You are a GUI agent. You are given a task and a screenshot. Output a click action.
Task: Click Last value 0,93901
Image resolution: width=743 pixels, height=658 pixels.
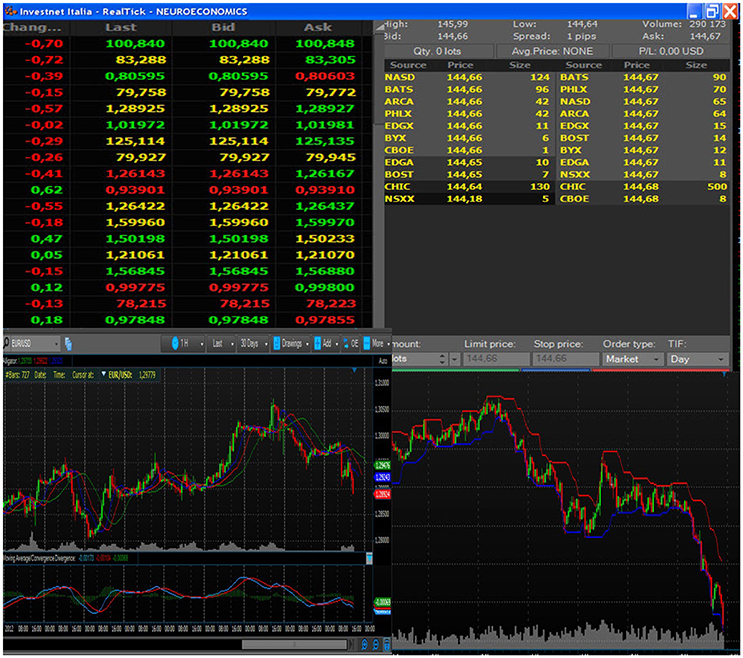coord(135,189)
